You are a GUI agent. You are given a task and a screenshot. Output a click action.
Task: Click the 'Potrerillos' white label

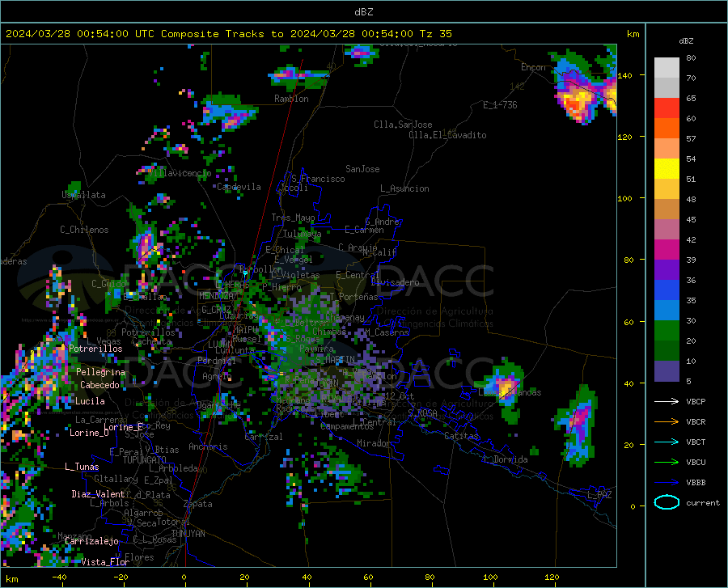(x=95, y=349)
